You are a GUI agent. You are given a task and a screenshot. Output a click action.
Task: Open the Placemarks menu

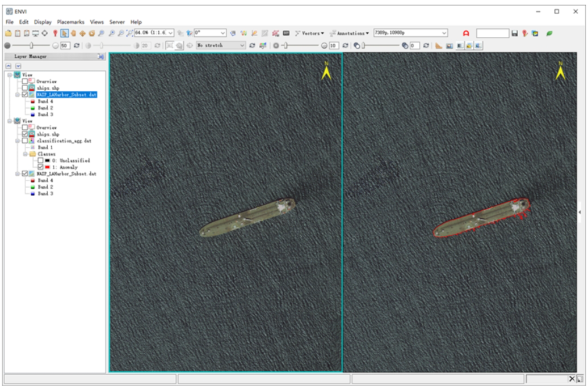(x=70, y=22)
